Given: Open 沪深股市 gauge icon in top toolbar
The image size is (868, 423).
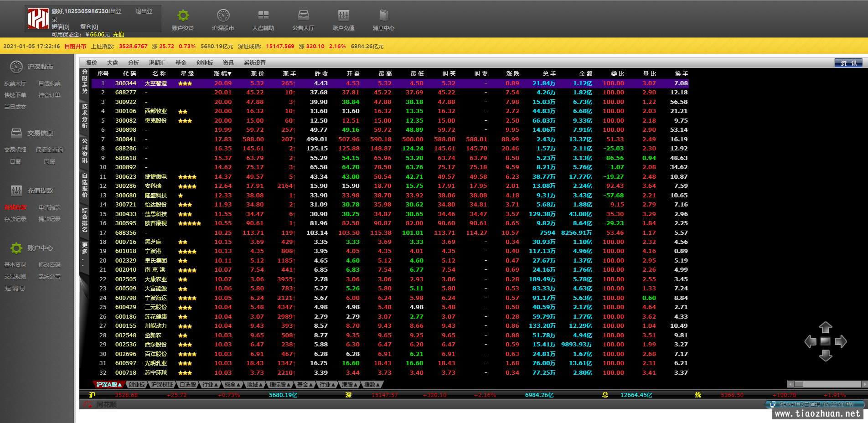Looking at the screenshot, I should click(x=223, y=15).
